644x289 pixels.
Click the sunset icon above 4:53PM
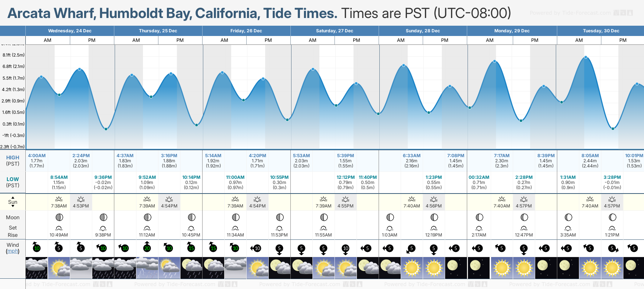point(81,199)
